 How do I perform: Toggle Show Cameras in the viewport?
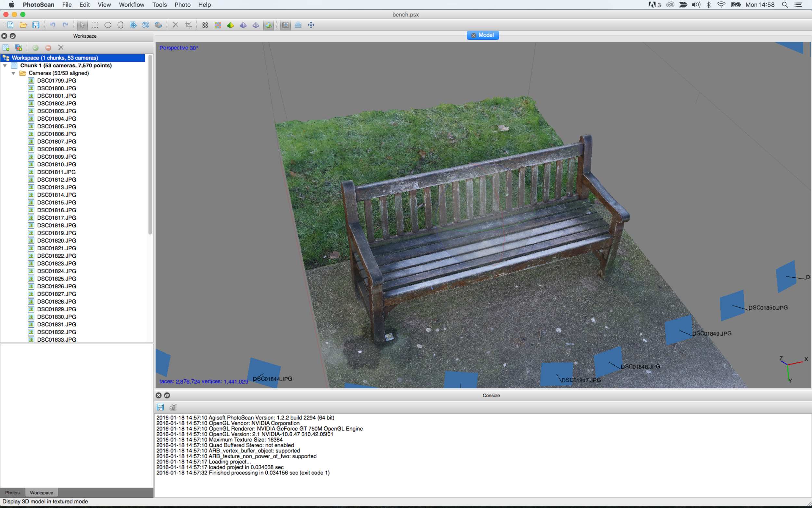[x=285, y=25]
